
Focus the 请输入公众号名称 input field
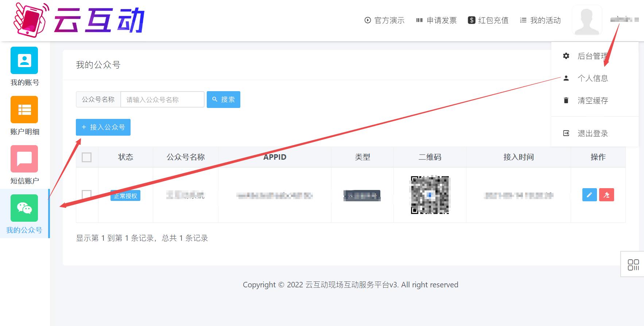click(x=162, y=100)
